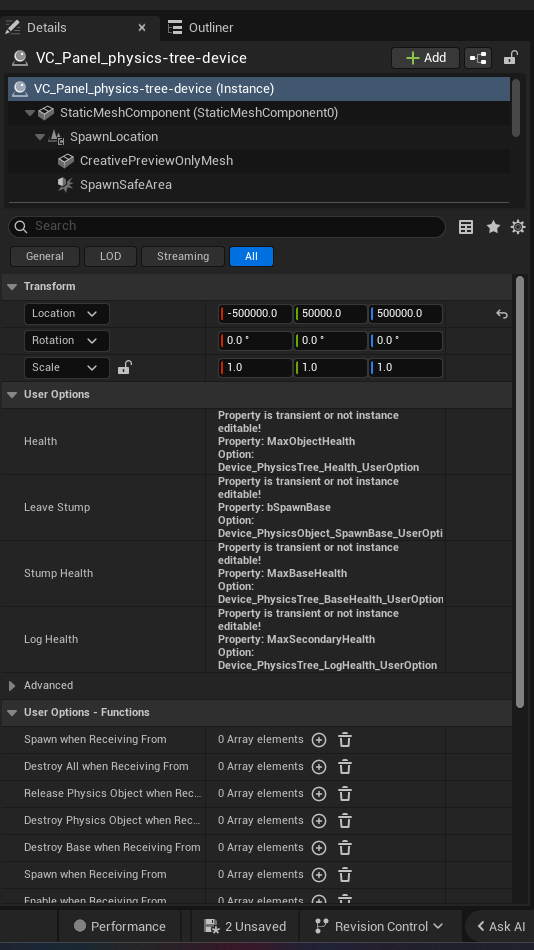Click the SpawnSafeArea icon
The height and width of the screenshot is (950, 534).
(65, 185)
